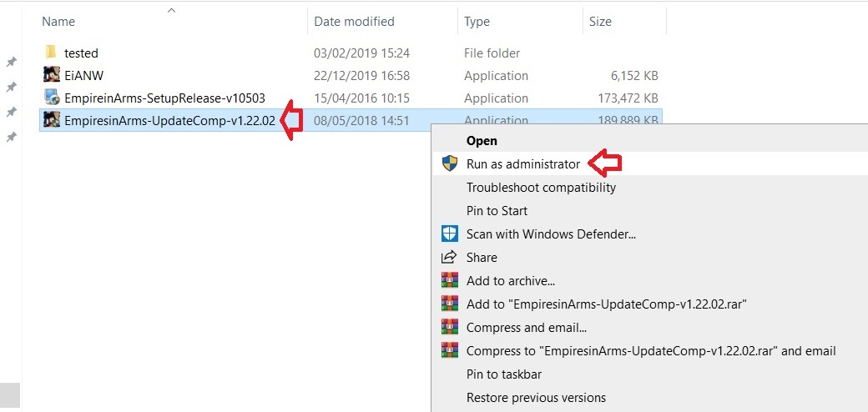Click Restore previous versions
Image resolution: width=868 pixels, height=412 pixels.
(x=536, y=397)
